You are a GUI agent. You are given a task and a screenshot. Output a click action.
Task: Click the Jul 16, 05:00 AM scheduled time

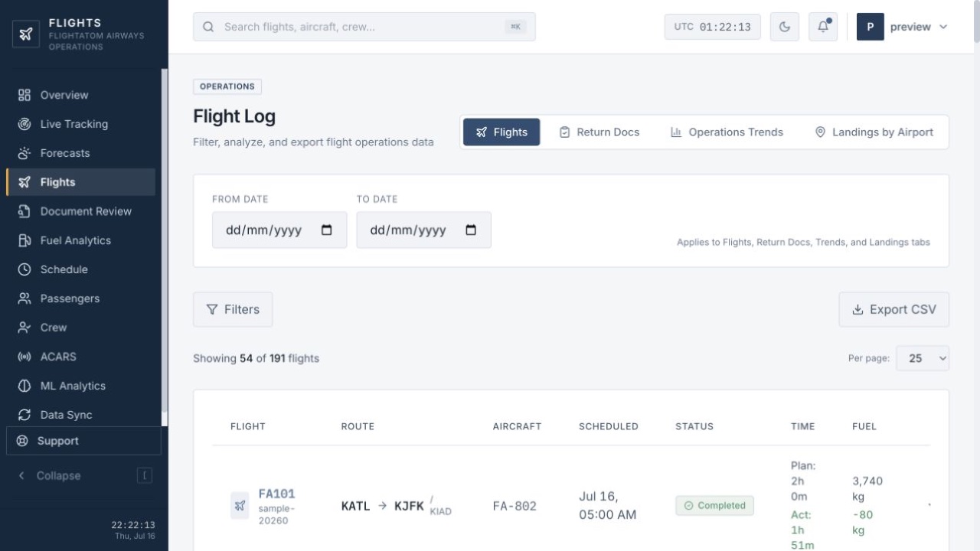click(608, 506)
